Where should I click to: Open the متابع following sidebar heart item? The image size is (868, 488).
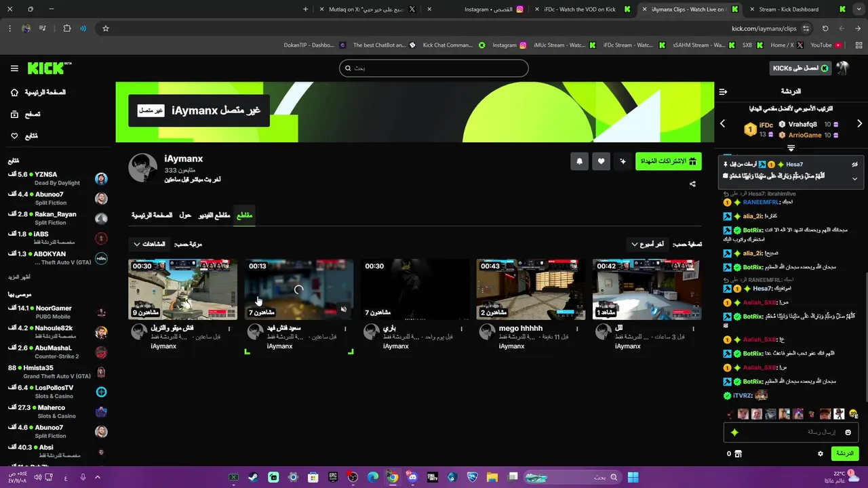point(24,136)
